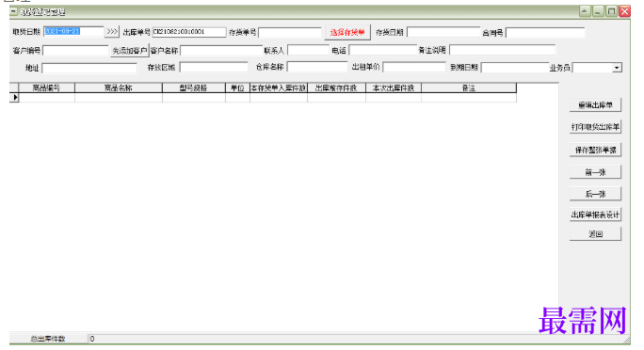This screenshot has width=644, height=350.
Task: Click the 仓库名称 input field
Action: click(x=317, y=67)
